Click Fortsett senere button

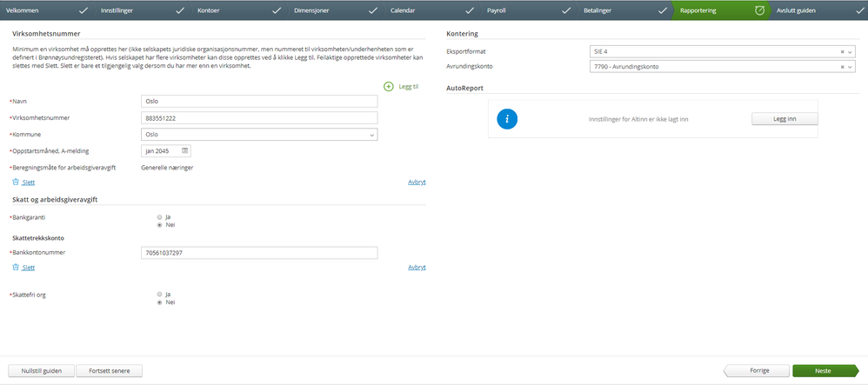click(109, 370)
